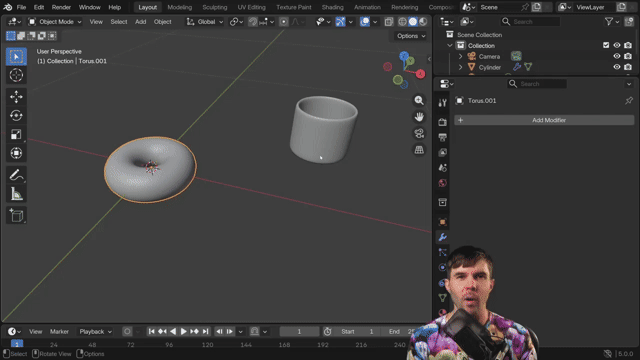640x360 pixels.
Task: Click the outliner Search field
Action: (x=530, y=21)
